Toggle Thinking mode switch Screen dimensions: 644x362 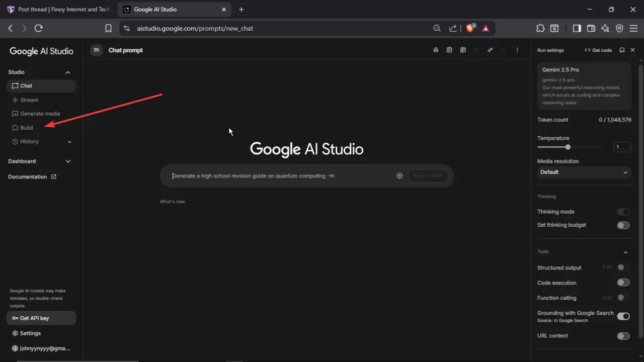(623, 212)
